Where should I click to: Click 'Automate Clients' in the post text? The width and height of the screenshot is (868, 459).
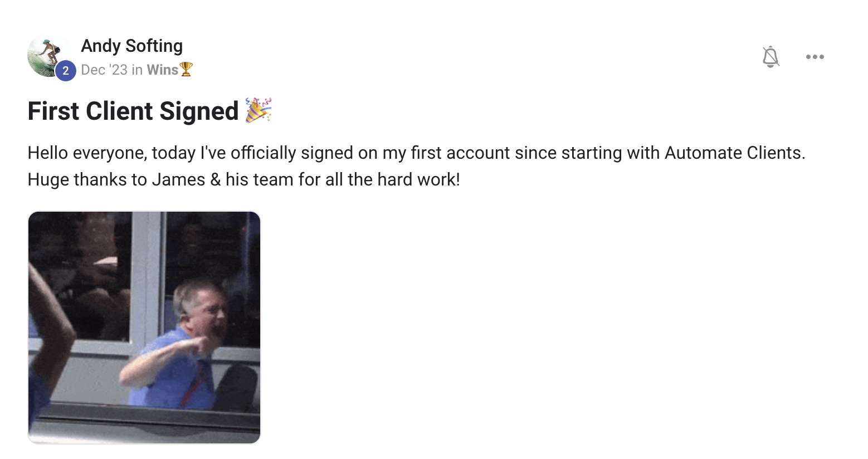tap(734, 153)
